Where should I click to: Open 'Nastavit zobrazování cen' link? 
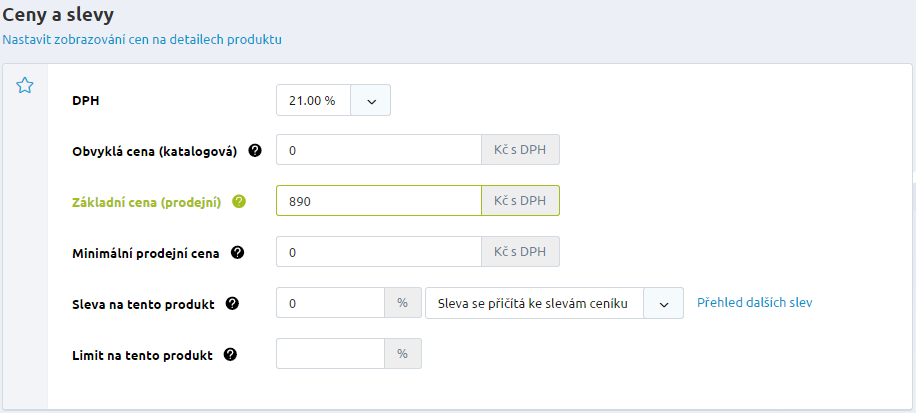click(142, 40)
